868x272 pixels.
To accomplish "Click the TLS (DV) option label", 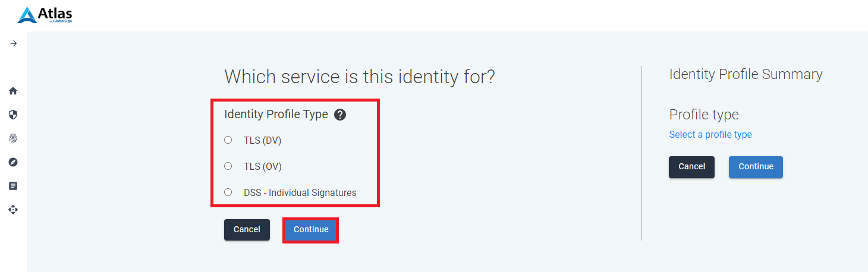I will pyautogui.click(x=262, y=141).
